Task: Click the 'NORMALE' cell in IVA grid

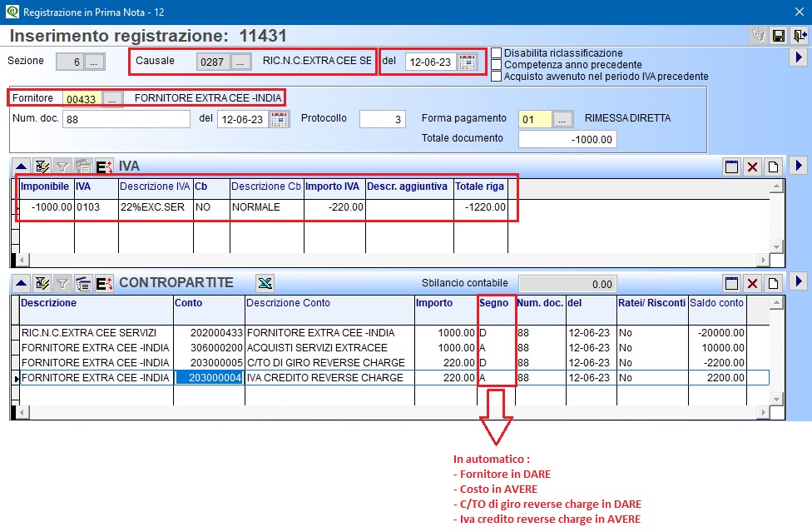Action: pos(266,207)
